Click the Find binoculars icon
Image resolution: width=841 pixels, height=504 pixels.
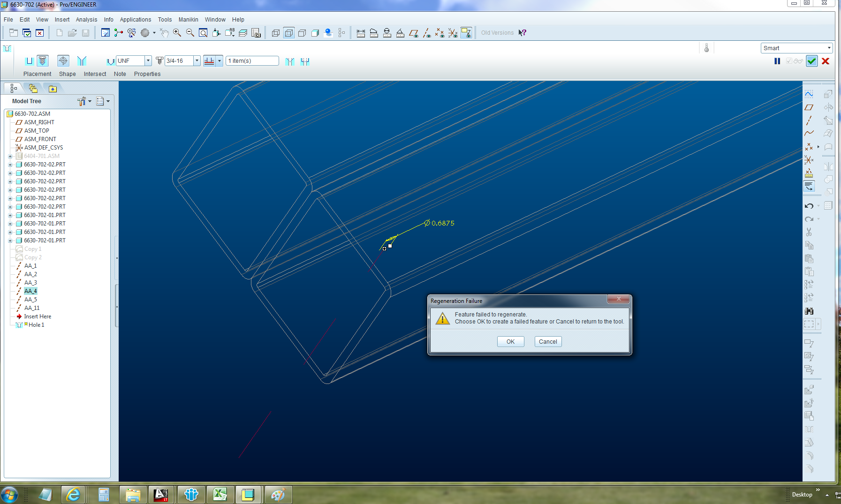(x=809, y=311)
